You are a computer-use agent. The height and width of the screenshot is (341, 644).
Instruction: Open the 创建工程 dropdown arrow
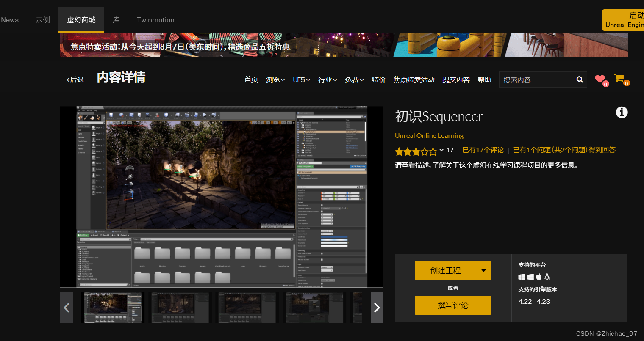pos(484,271)
